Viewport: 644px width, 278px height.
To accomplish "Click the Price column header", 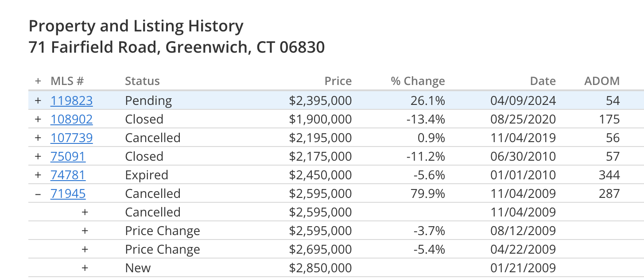I will tap(338, 81).
